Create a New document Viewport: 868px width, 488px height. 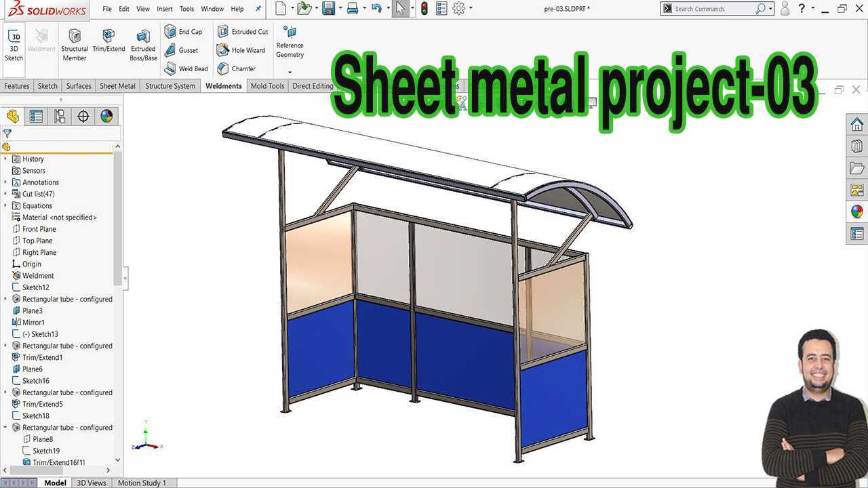coord(281,9)
